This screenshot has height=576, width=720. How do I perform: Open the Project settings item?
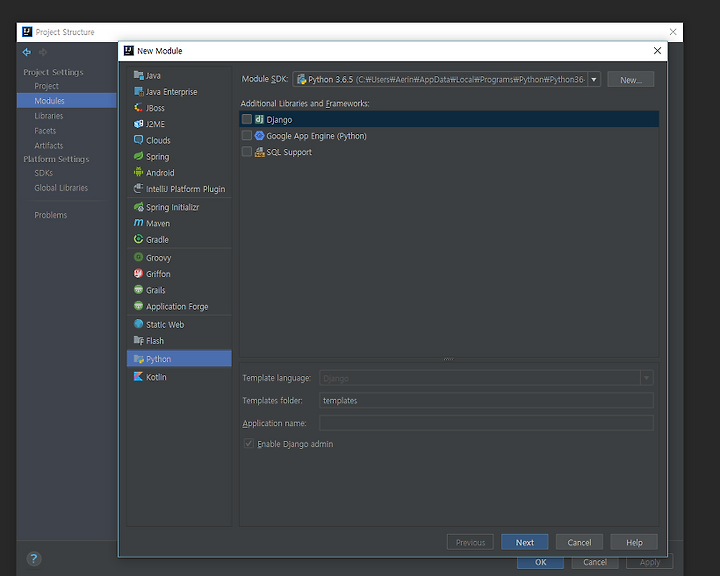point(46,86)
